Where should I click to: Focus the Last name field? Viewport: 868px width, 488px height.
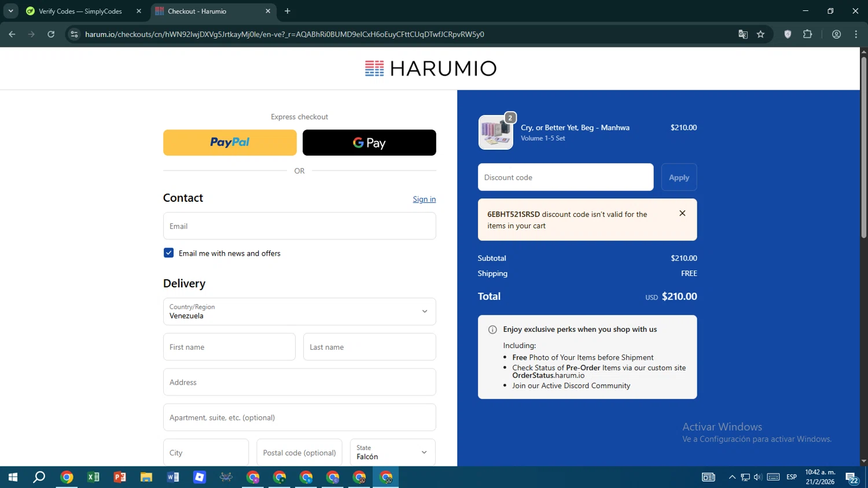click(369, 347)
